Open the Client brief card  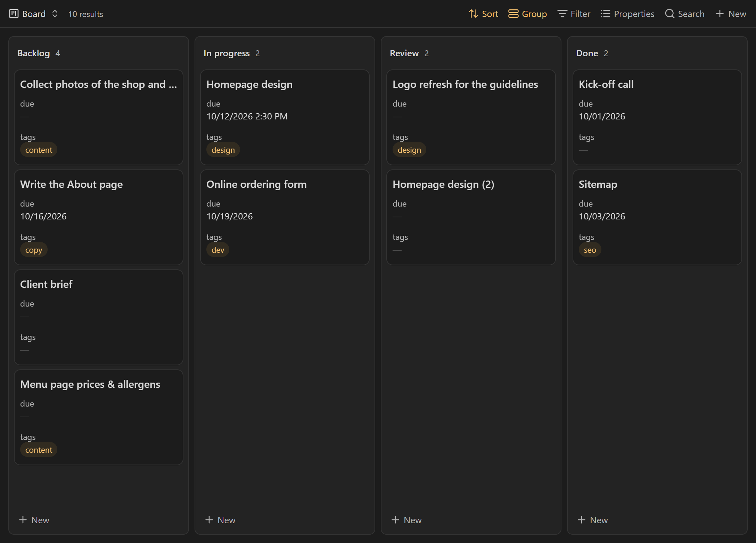99,317
